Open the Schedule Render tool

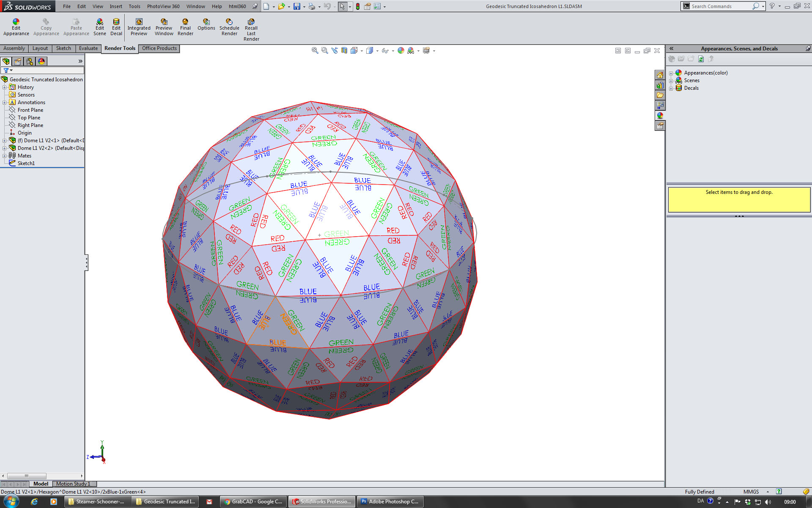click(229, 27)
